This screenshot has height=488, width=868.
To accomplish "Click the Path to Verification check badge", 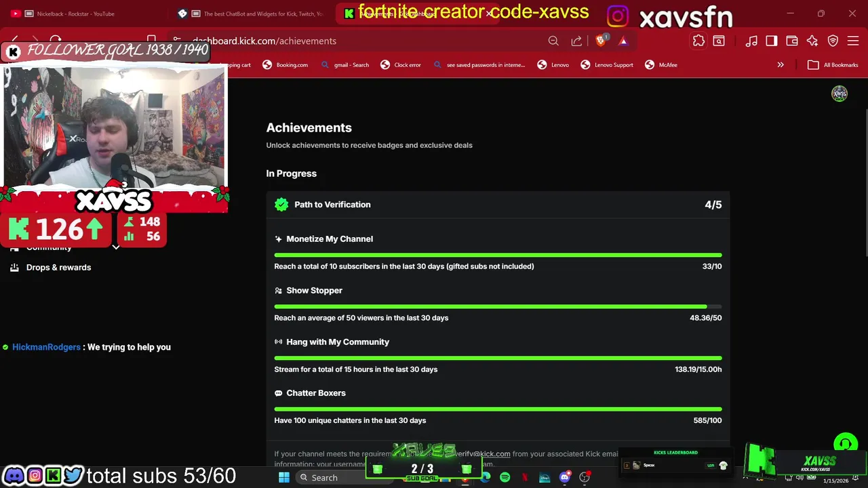I will click(281, 205).
